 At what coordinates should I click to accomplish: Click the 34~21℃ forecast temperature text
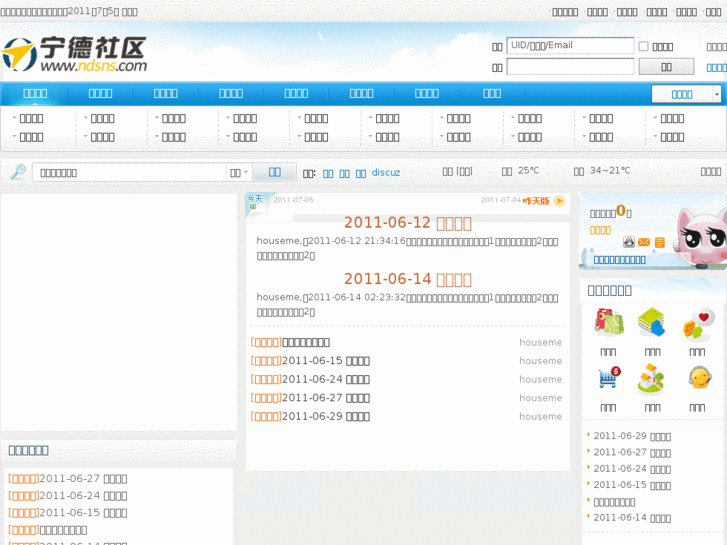pyautogui.click(x=610, y=171)
